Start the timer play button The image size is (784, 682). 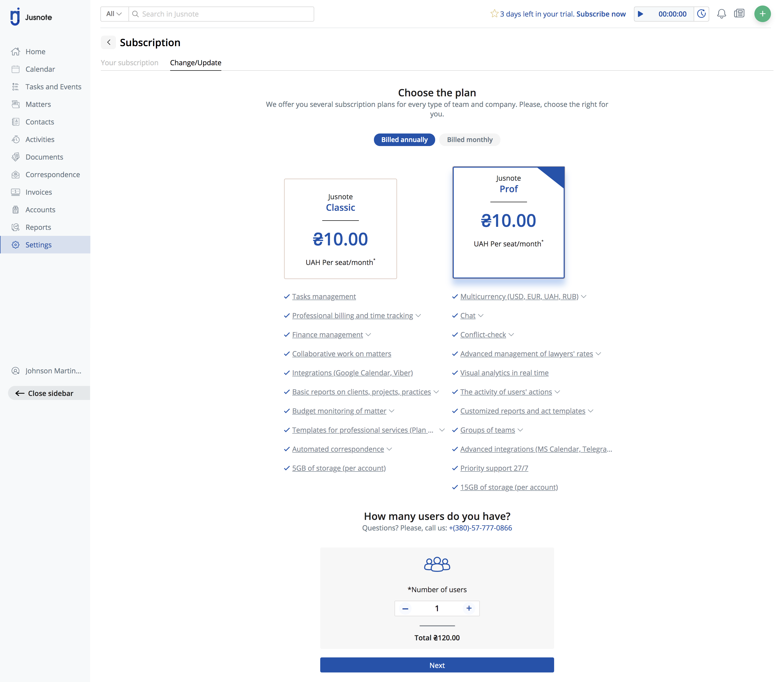(x=640, y=14)
